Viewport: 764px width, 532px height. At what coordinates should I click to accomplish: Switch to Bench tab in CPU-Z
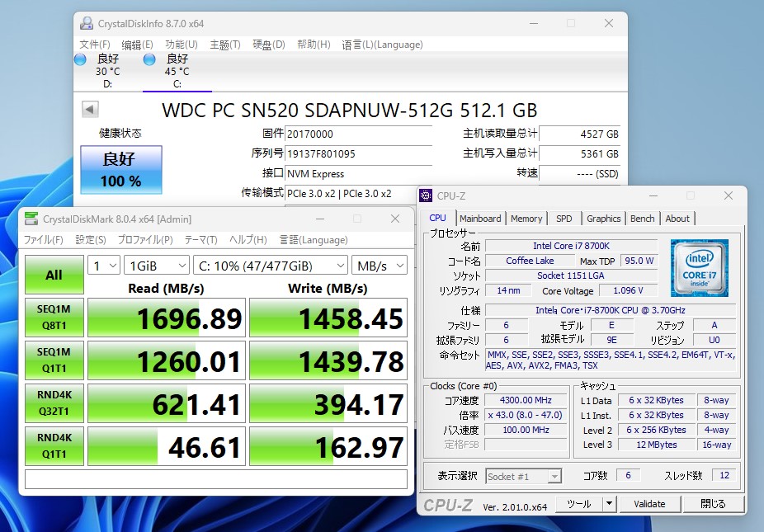point(642,219)
